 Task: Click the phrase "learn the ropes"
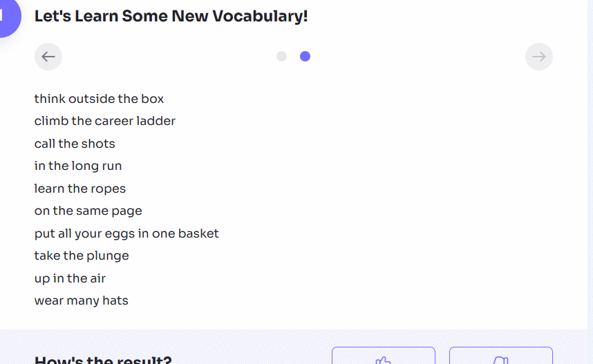pos(80,189)
